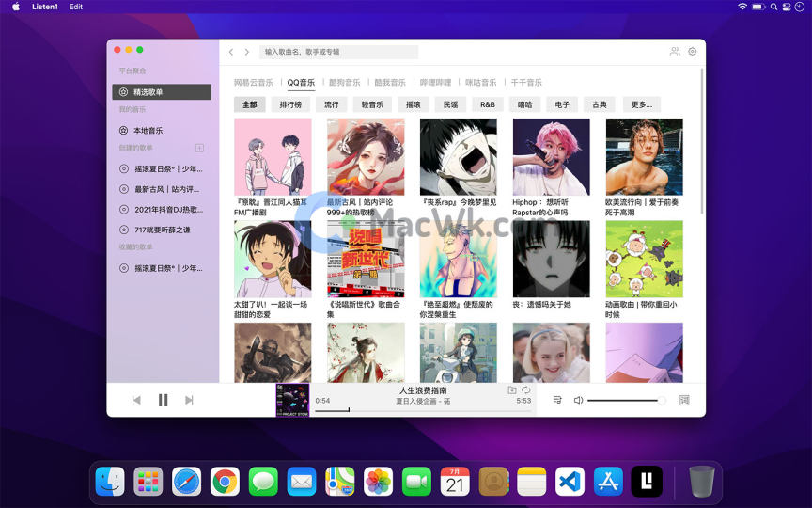Select the 全部 filter button

pyautogui.click(x=250, y=104)
